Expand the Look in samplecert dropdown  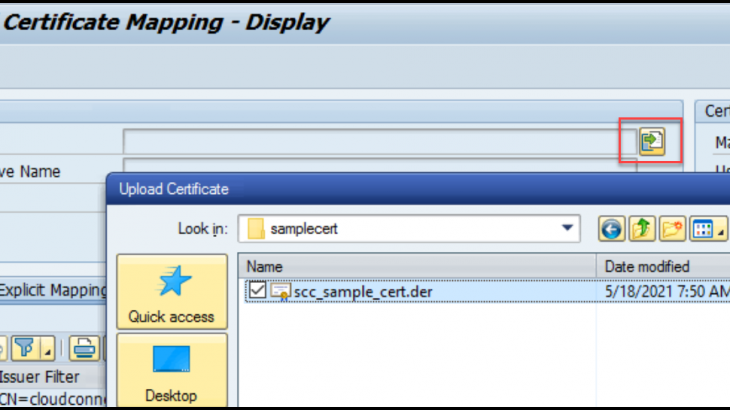coord(568,228)
